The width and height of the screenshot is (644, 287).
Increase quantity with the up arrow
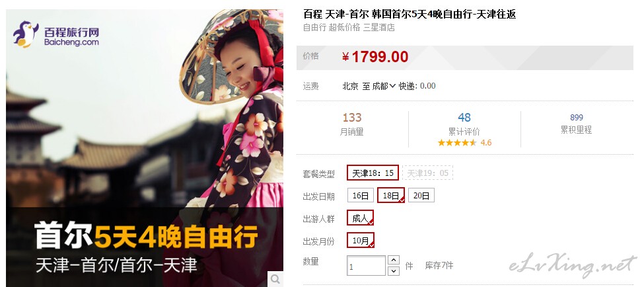coord(394,261)
